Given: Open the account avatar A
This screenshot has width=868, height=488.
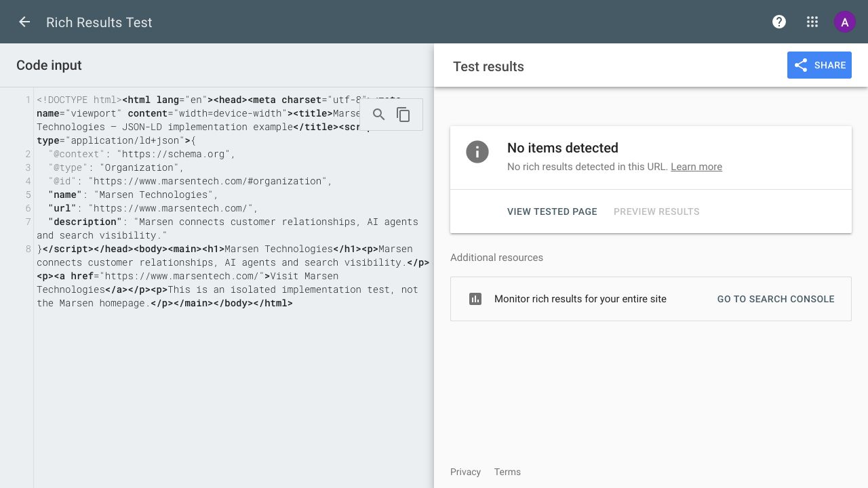Looking at the screenshot, I should point(844,22).
